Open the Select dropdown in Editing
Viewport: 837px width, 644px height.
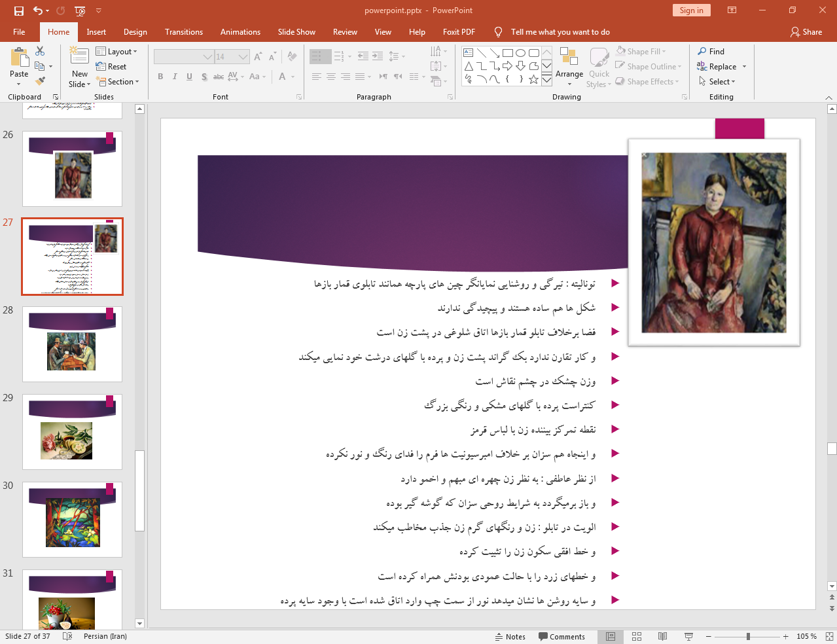(x=717, y=82)
